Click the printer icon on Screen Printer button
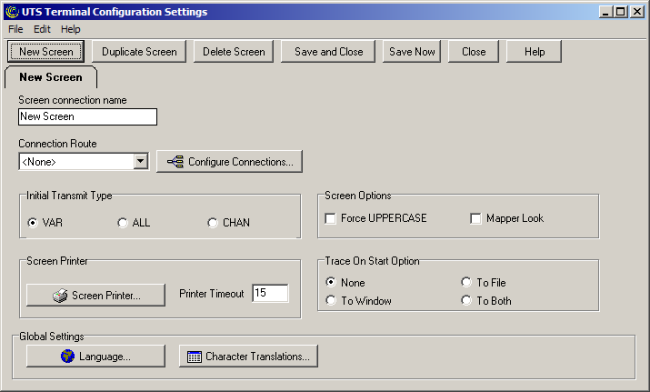Screen dimensions: 650x392 point(60,295)
